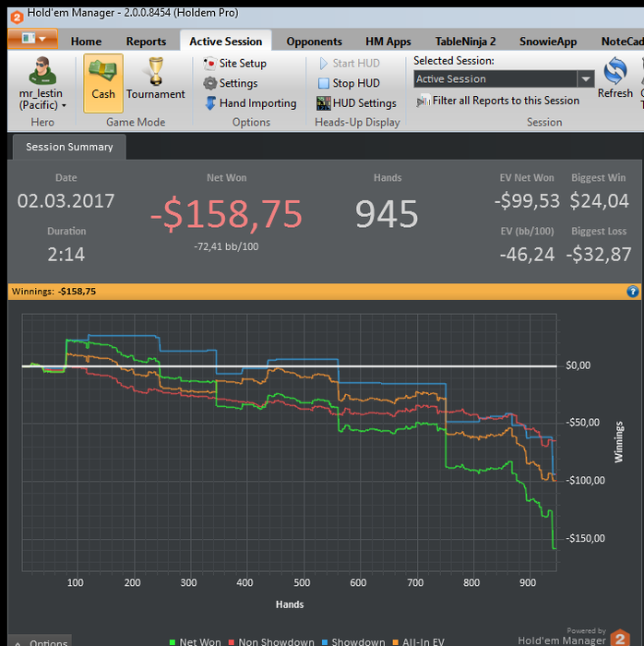Click EV (bb/100) value -46,24

click(x=528, y=255)
